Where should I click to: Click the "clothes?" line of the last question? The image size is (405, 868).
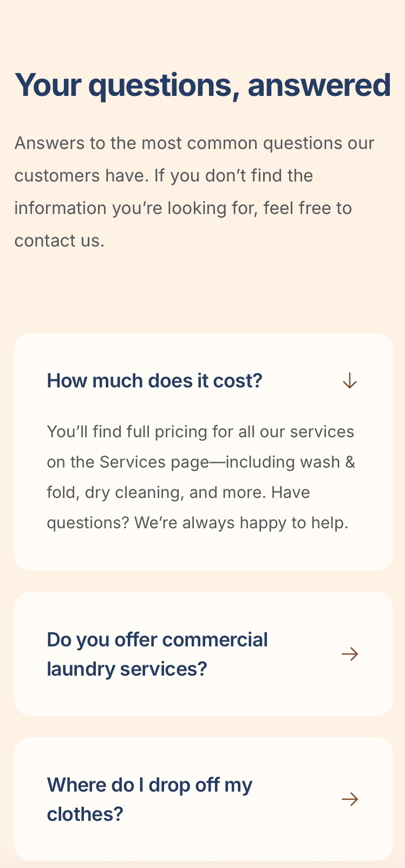click(x=85, y=814)
